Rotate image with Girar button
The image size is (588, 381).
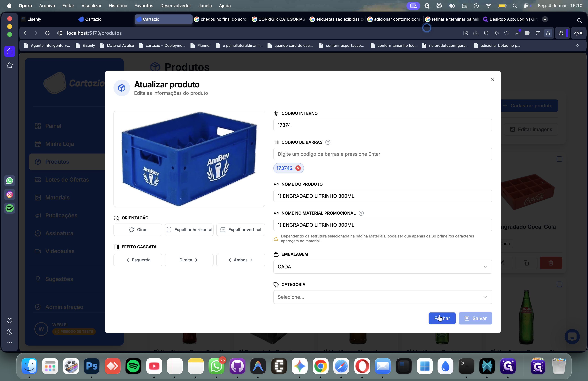(138, 230)
